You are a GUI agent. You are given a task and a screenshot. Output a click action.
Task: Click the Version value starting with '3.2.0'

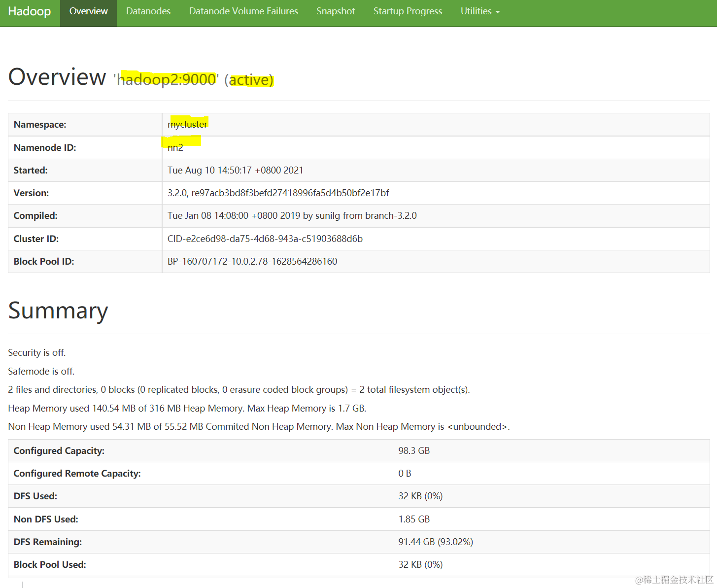coord(278,193)
